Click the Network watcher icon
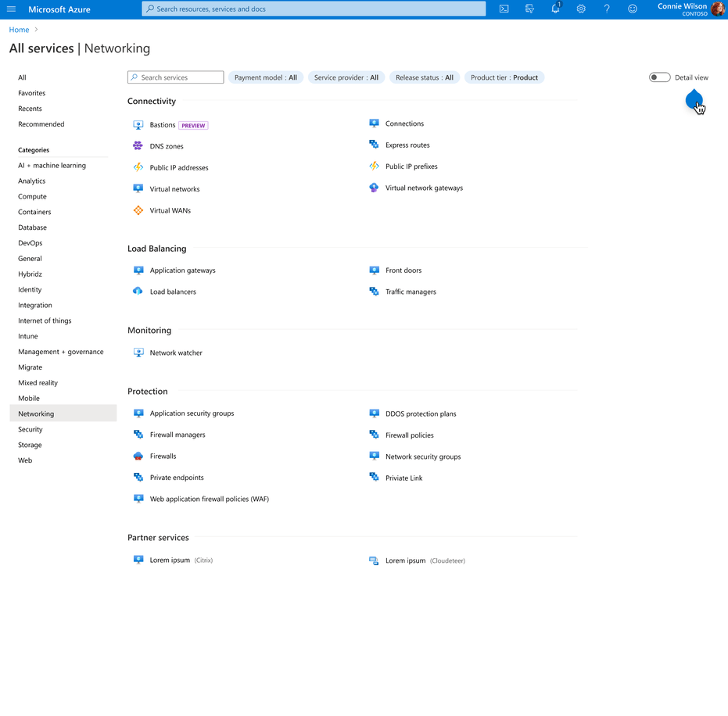728x716 pixels. (139, 353)
